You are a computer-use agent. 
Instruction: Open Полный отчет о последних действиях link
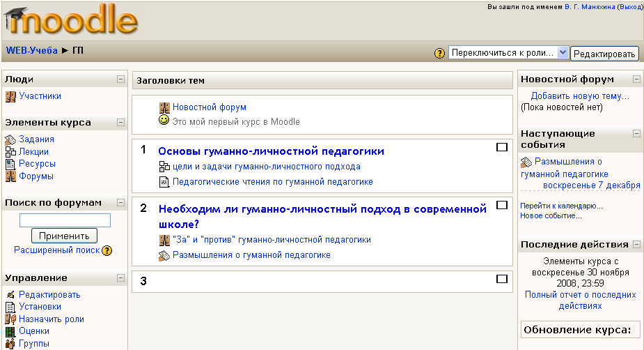pyautogui.click(x=580, y=300)
